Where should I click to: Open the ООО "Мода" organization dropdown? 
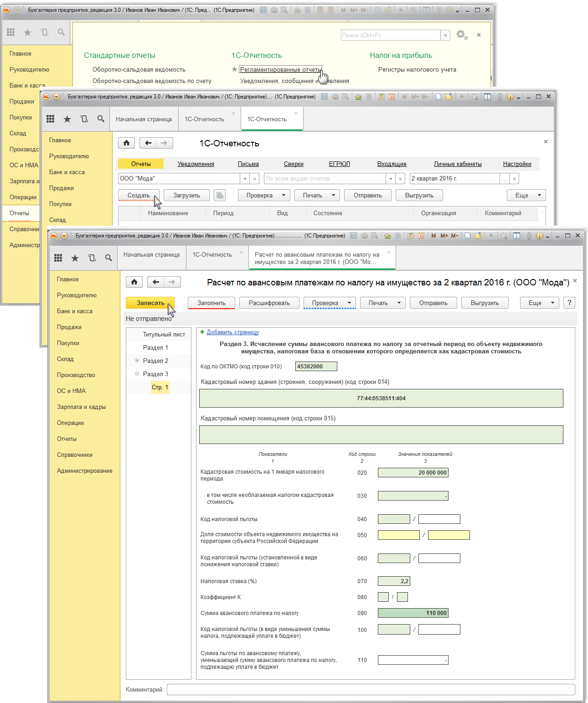click(x=245, y=179)
